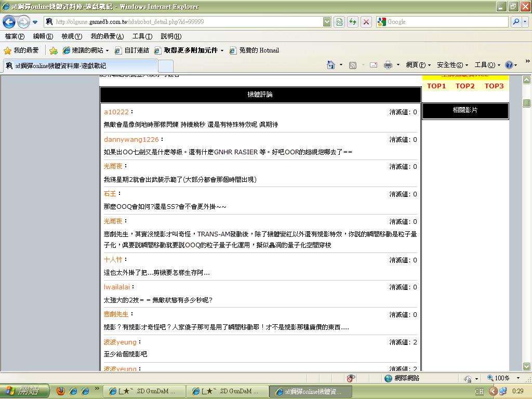Open the 安全性(S) safety menu
Screen dimensions: 532x399
click(x=453, y=65)
